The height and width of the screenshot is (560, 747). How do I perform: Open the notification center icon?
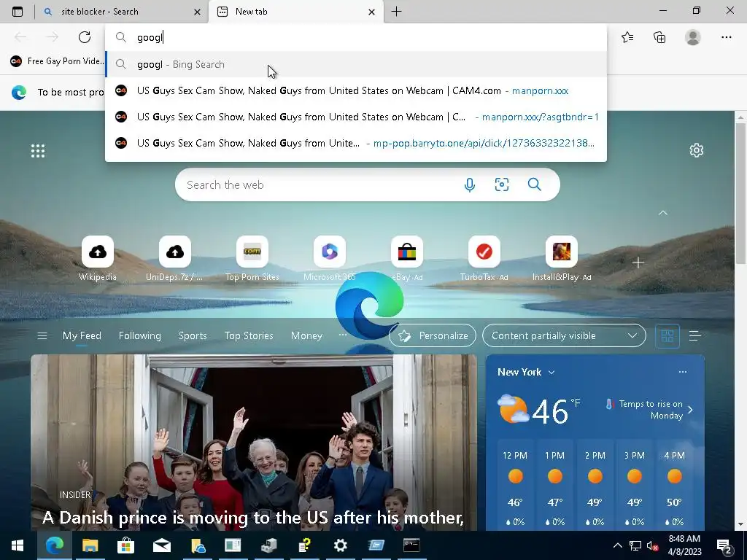click(724, 545)
